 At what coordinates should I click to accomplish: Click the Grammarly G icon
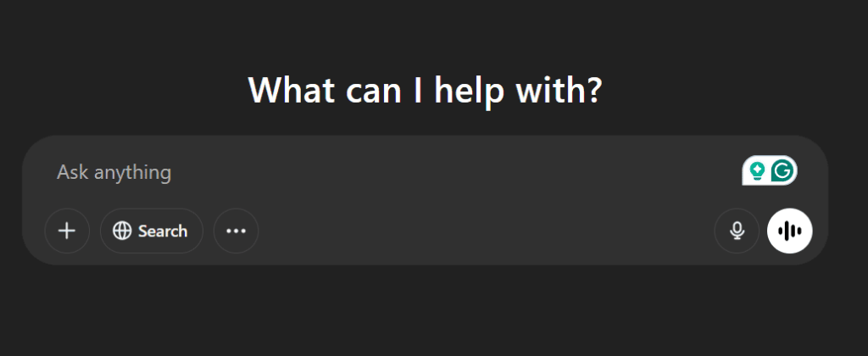[782, 171]
